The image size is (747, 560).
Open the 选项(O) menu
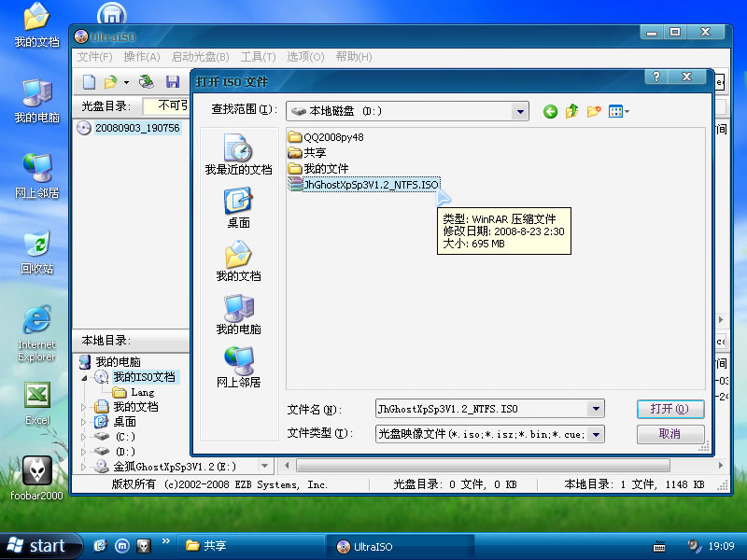(x=305, y=57)
